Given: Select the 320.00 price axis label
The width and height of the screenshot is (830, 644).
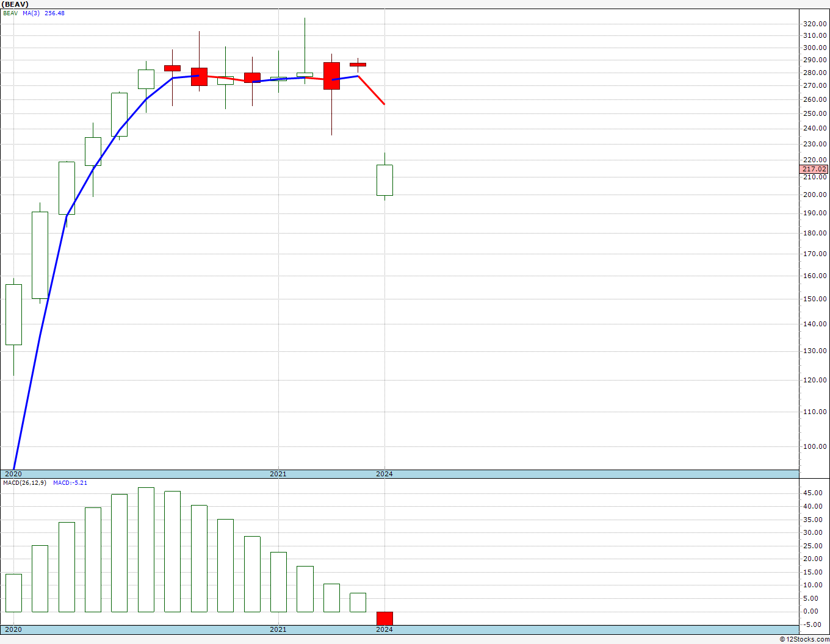Looking at the screenshot, I should (x=815, y=24).
